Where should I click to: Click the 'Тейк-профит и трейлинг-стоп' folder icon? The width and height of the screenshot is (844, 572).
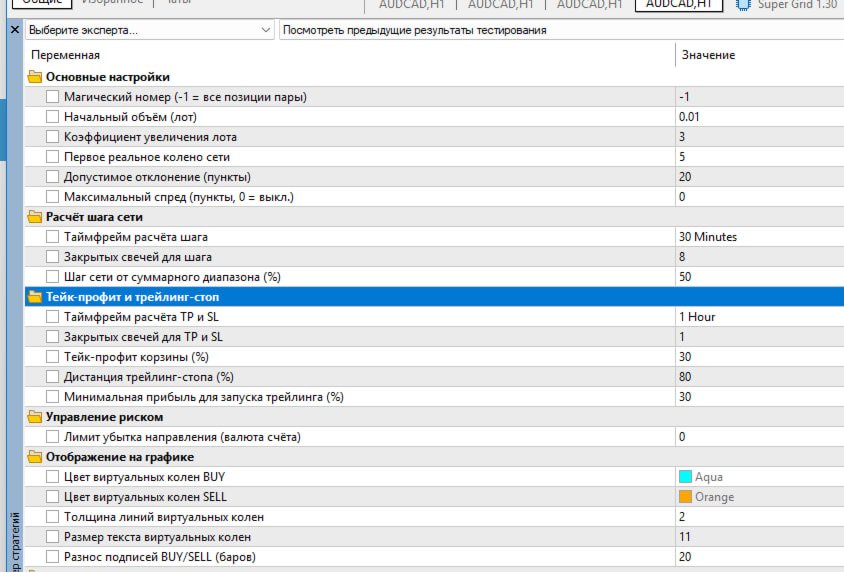coord(34,297)
